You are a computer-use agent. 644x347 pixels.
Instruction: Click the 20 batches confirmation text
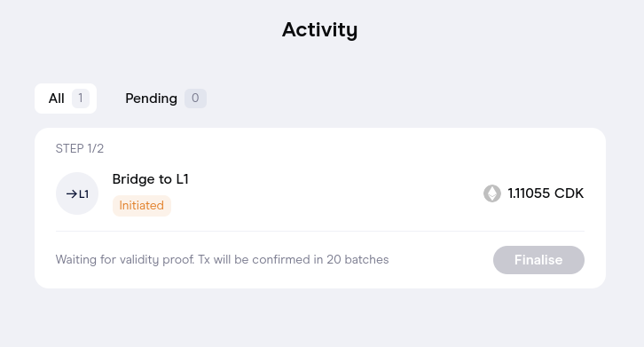point(357,260)
